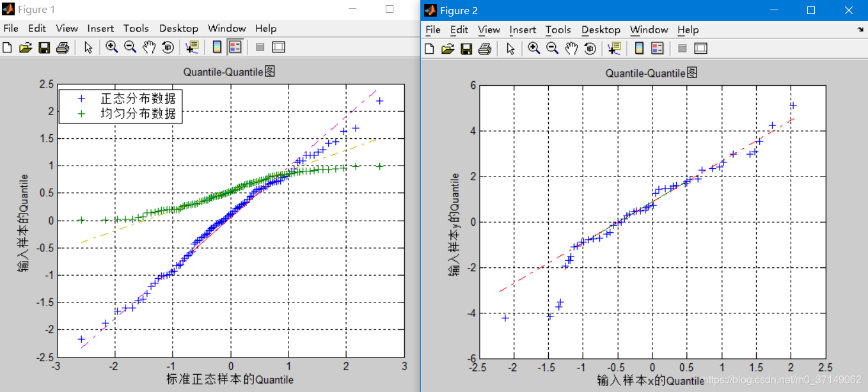Insert a colorbar in Figure 2
The image size is (868, 392).
coord(638,48)
